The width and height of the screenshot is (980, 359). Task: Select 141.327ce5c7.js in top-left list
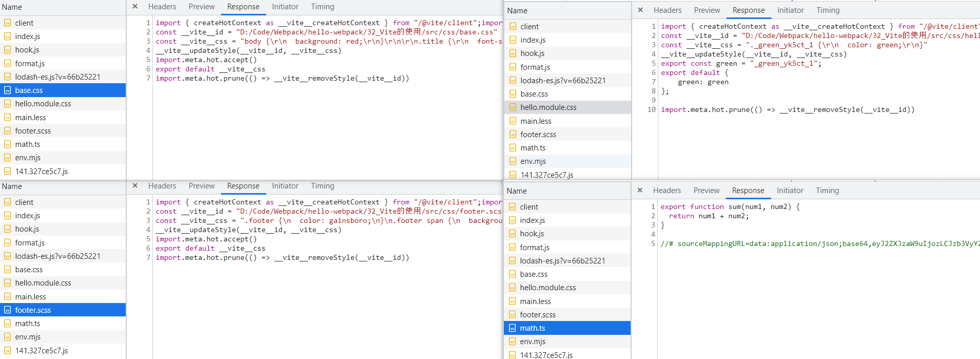click(x=63, y=172)
